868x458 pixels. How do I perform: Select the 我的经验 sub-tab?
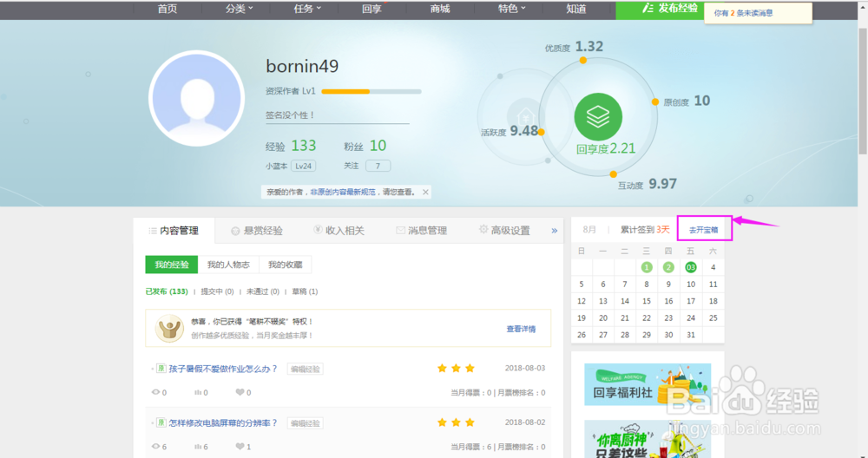(172, 265)
